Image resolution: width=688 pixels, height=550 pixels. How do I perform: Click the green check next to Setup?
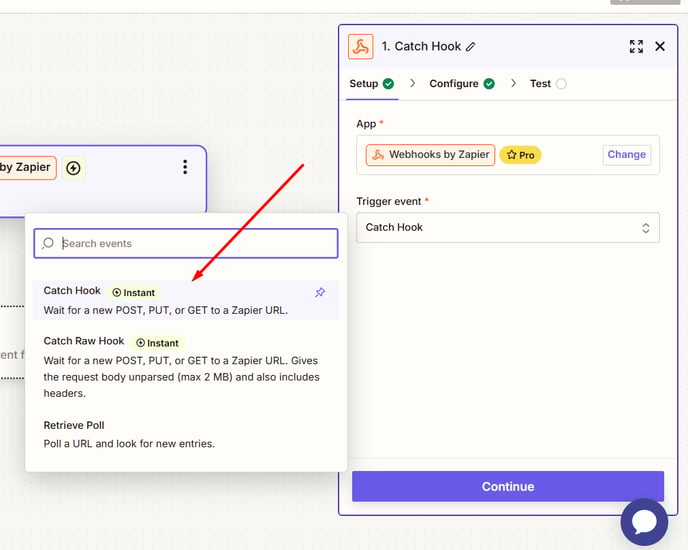pos(388,83)
